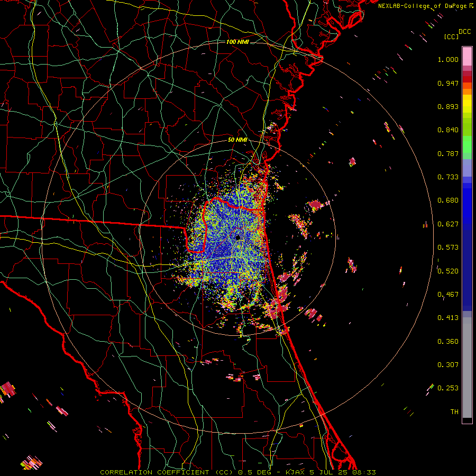The height and width of the screenshot is (476, 476).
Task: Click the 0.840 scale value
Action: [x=448, y=130]
